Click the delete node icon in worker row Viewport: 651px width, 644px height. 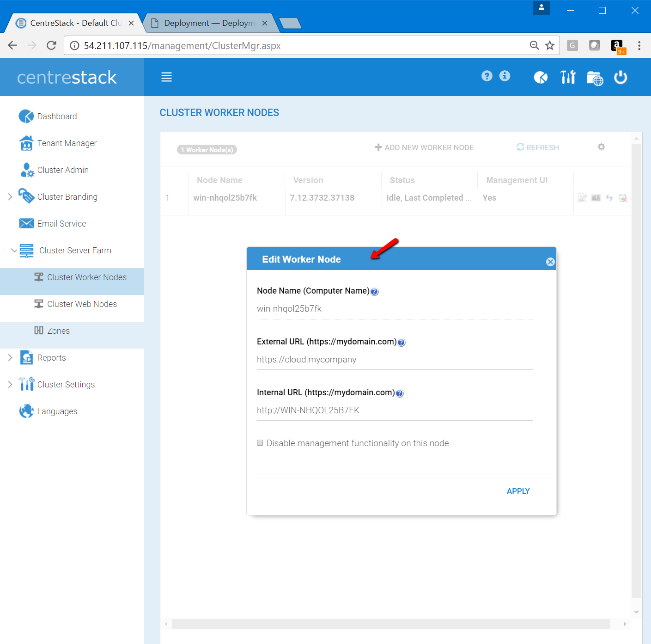pos(623,198)
